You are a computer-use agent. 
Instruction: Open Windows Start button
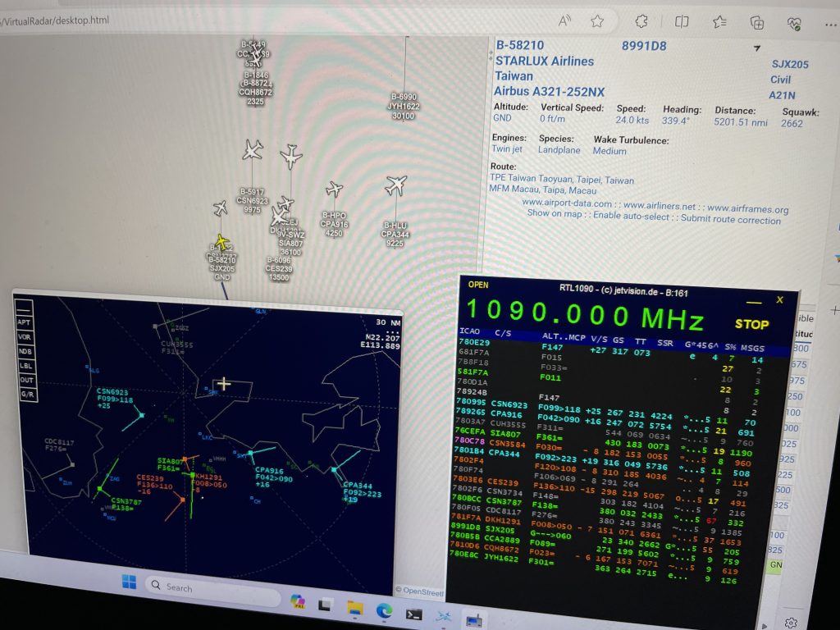[x=129, y=582]
